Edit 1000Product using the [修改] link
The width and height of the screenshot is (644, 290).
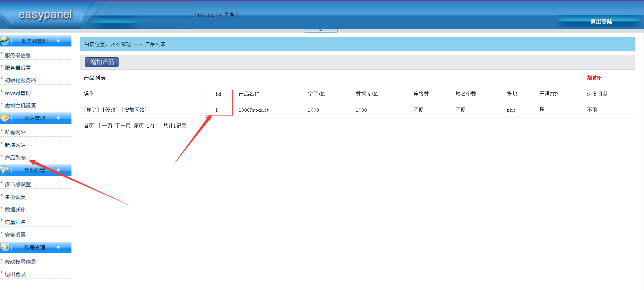[x=110, y=110]
